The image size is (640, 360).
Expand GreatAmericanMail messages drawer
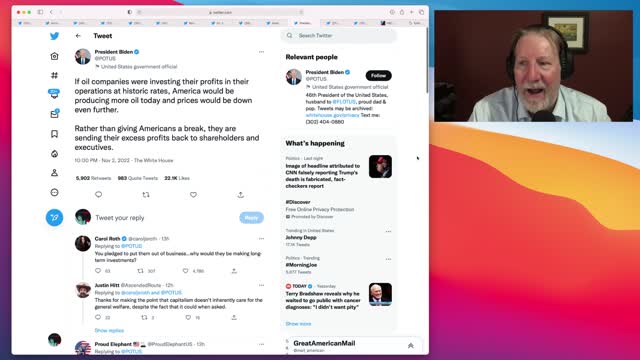(411, 346)
